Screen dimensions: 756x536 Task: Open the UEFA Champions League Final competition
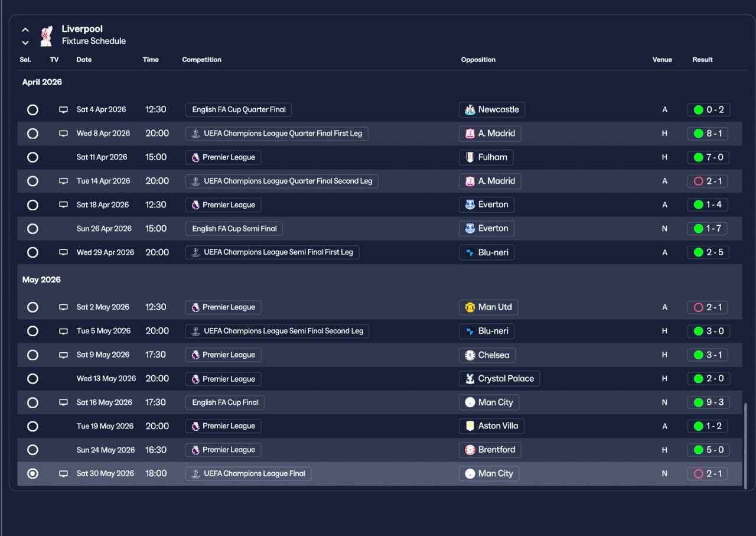[x=248, y=474]
